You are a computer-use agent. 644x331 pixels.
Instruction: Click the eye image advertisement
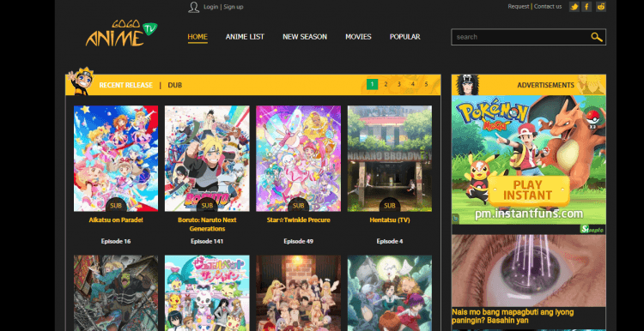pos(529,271)
